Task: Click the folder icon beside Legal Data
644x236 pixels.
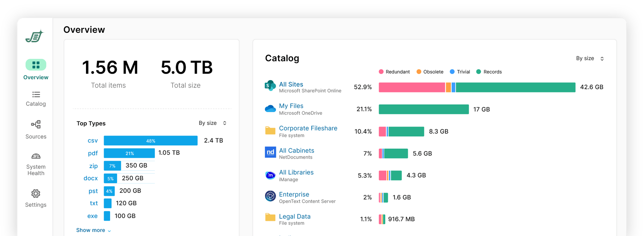Action: [270, 217]
